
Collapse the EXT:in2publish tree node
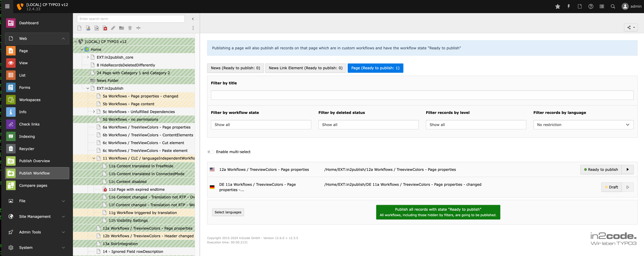[88, 88]
